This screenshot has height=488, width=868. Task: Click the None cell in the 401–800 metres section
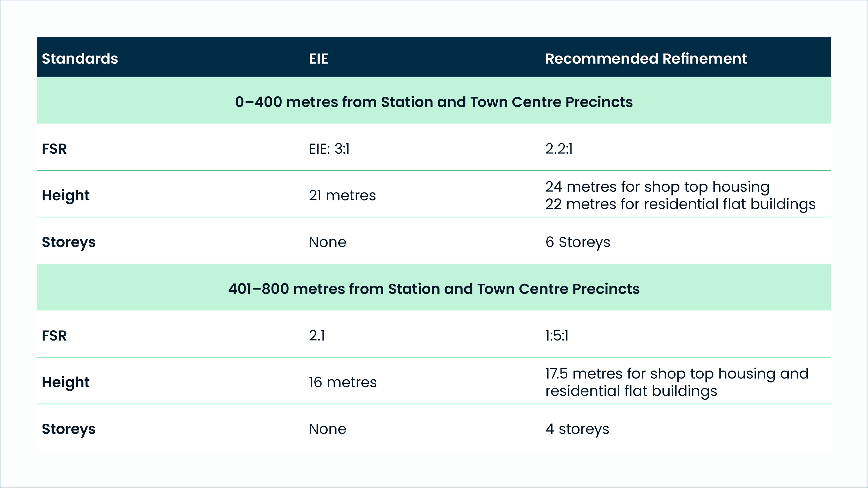[x=328, y=429]
